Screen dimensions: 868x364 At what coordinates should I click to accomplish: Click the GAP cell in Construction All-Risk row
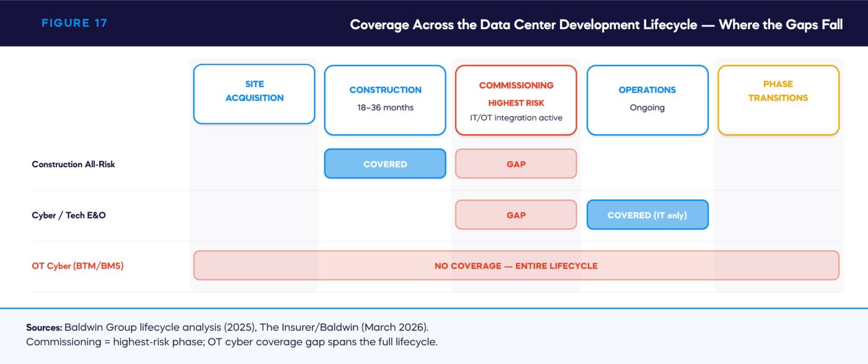[516, 164]
